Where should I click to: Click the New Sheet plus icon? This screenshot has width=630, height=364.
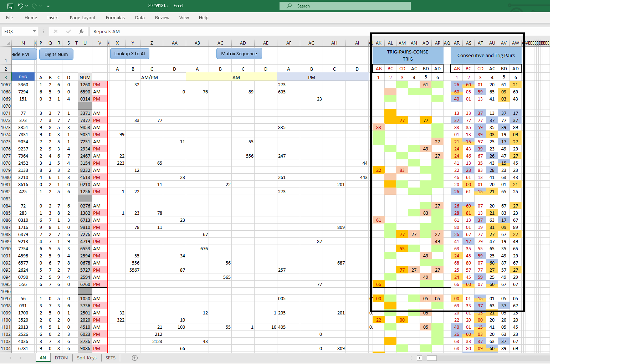pos(135,358)
